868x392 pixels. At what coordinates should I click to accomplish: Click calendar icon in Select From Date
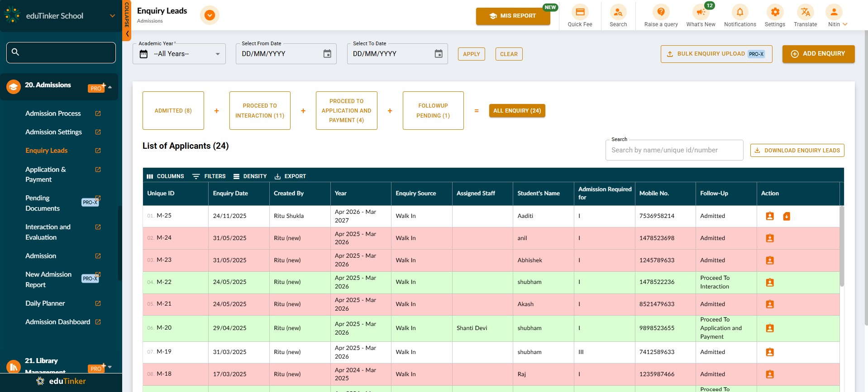[x=327, y=54]
